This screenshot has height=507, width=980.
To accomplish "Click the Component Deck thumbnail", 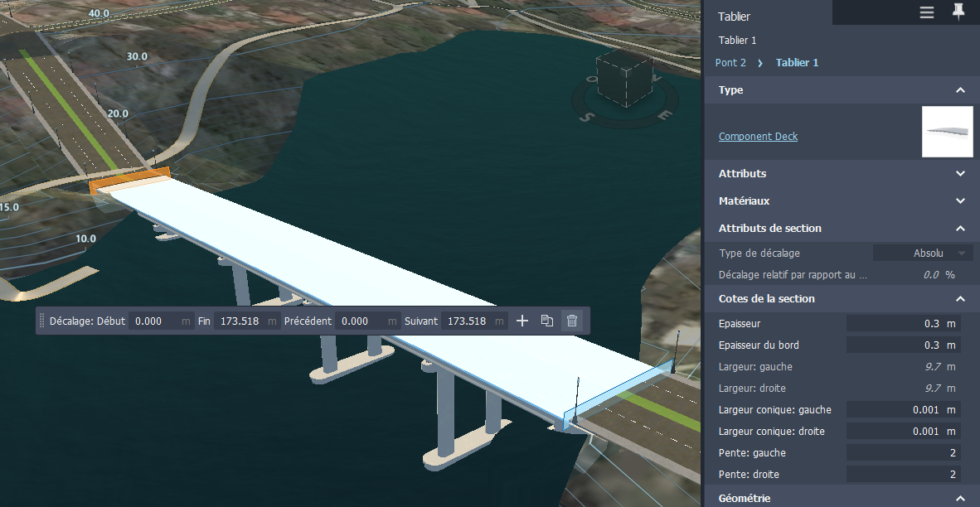I will click(947, 131).
